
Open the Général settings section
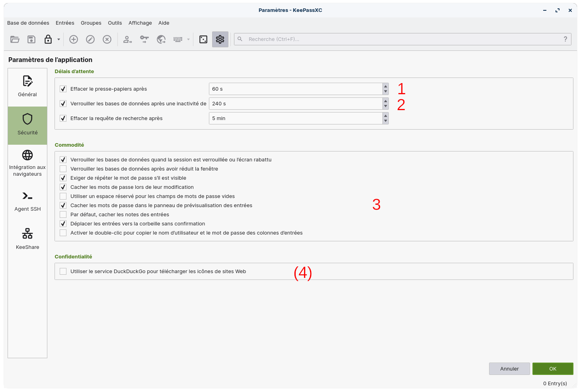[27, 87]
